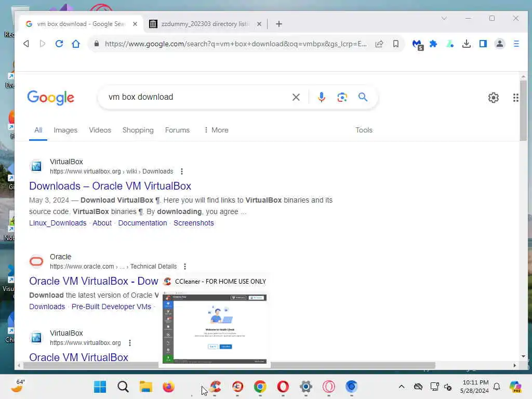This screenshot has height=399, width=532.
Task: Open the Malwarebytes extension icon
Action: (418, 45)
